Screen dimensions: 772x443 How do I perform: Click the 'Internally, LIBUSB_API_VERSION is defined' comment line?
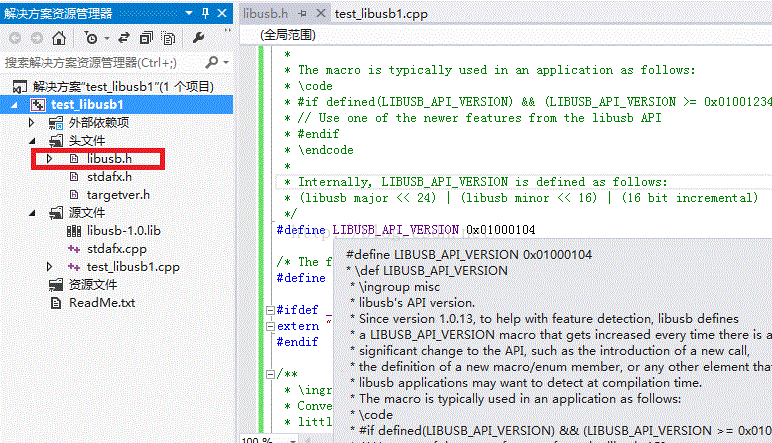click(x=476, y=182)
